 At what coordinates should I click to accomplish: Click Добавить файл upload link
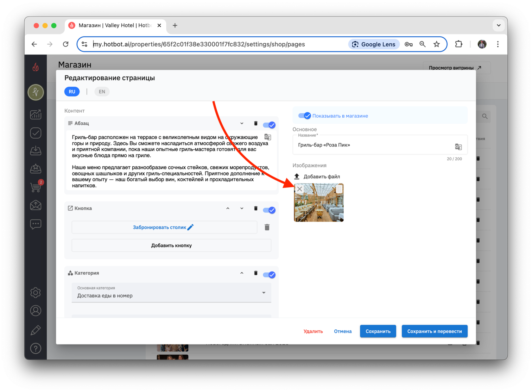321,177
